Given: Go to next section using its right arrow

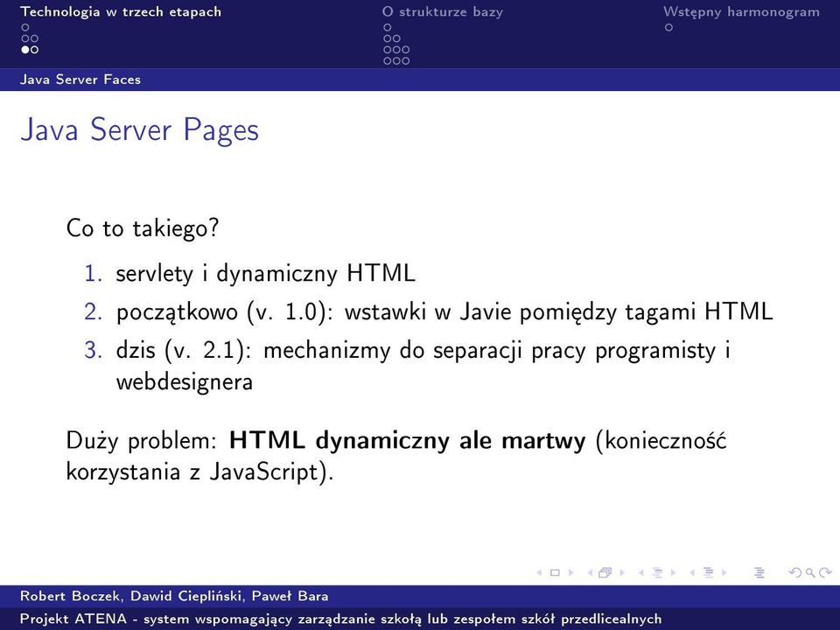Looking at the screenshot, I should pyautogui.click(x=724, y=572).
